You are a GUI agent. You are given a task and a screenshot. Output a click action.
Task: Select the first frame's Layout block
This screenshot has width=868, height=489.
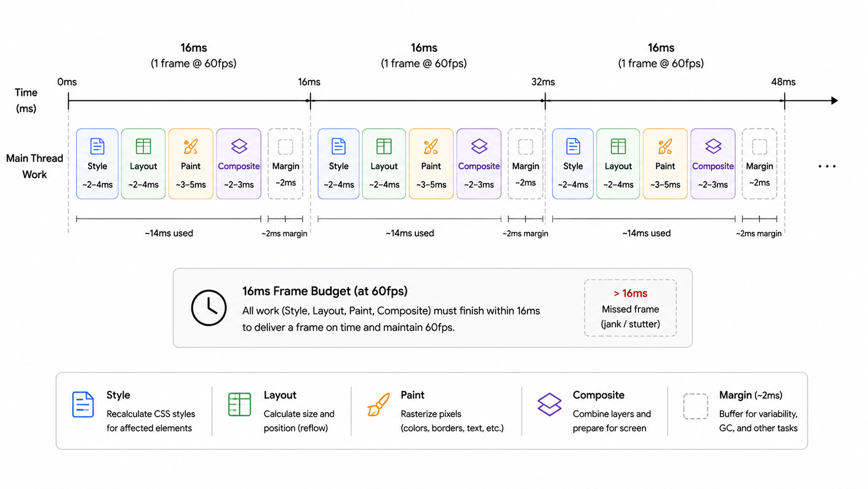click(x=143, y=164)
